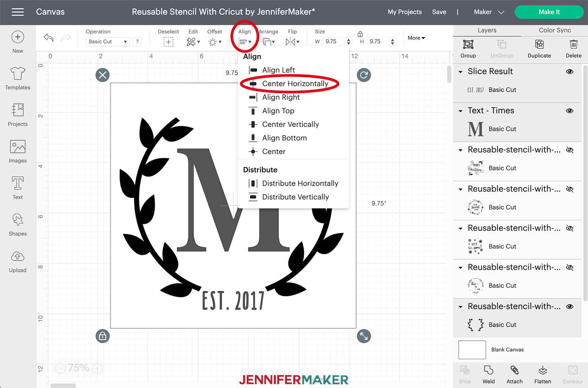
Task: Add Text to the canvas
Action: coord(17,188)
